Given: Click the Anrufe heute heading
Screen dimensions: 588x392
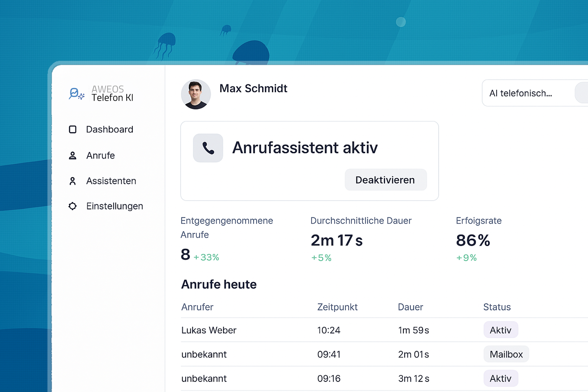Looking at the screenshot, I should [219, 284].
